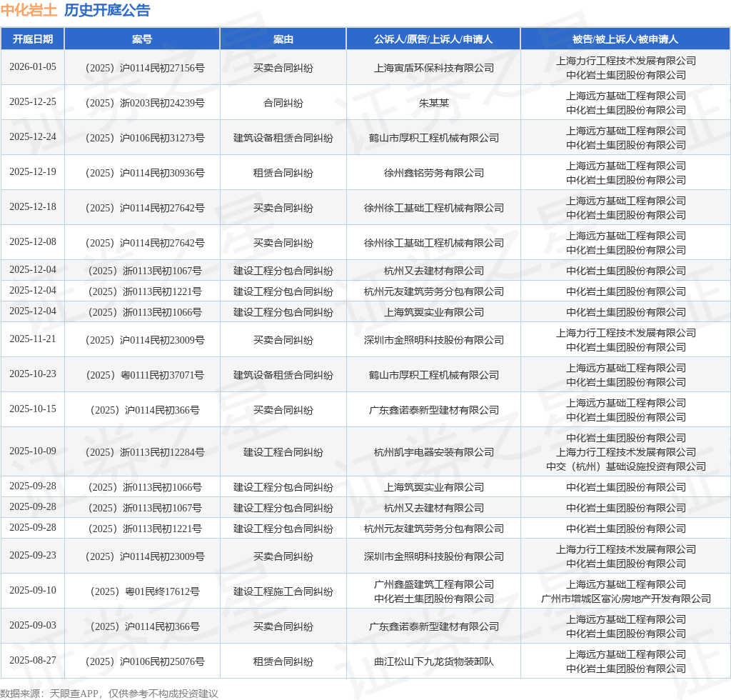Click case number (2025)粤01民终17612号
731x700 pixels.
(144, 592)
